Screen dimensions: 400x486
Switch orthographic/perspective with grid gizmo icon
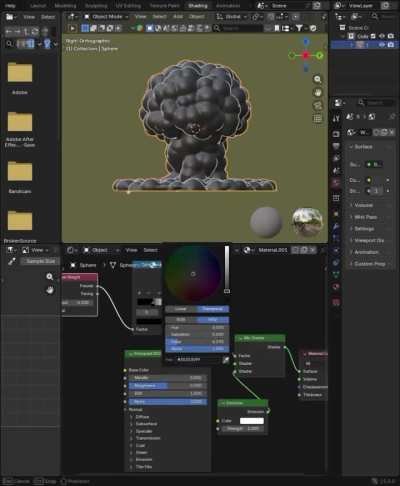click(x=318, y=118)
